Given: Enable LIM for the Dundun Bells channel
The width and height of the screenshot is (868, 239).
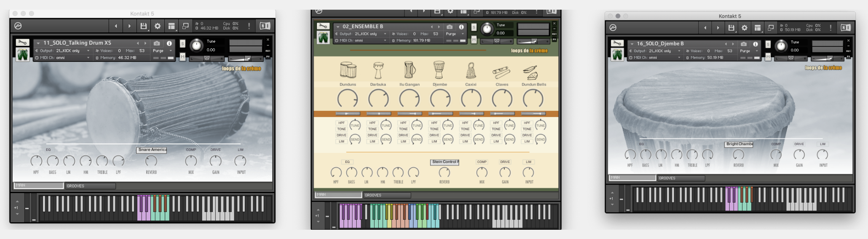Looking at the screenshot, I should [x=527, y=141].
